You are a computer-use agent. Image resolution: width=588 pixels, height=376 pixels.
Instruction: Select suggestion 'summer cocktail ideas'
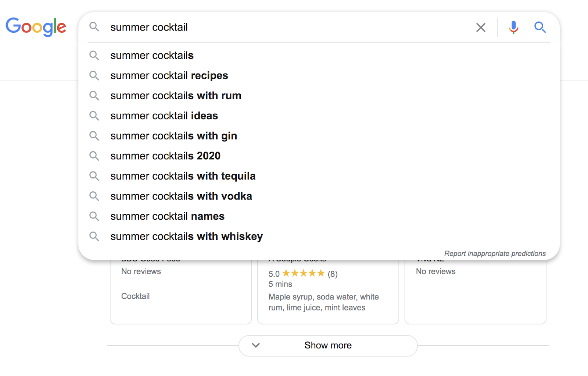[x=164, y=116]
